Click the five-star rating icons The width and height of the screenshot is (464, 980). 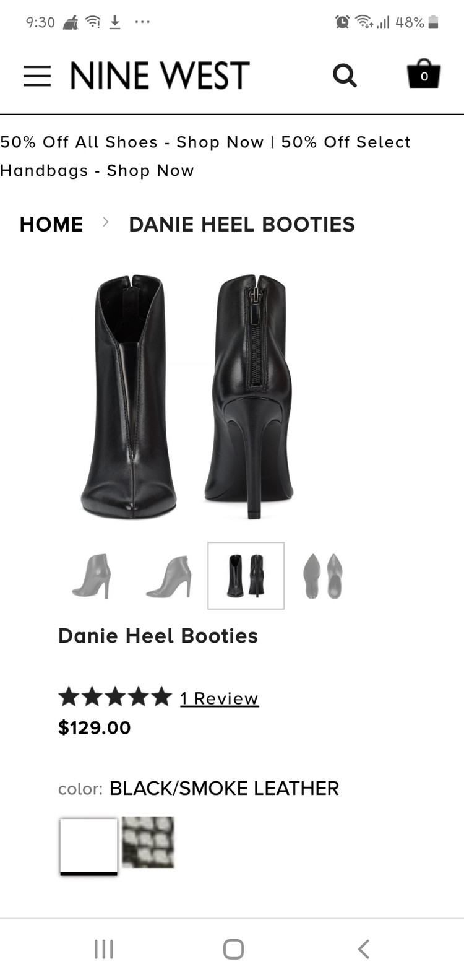tap(115, 697)
